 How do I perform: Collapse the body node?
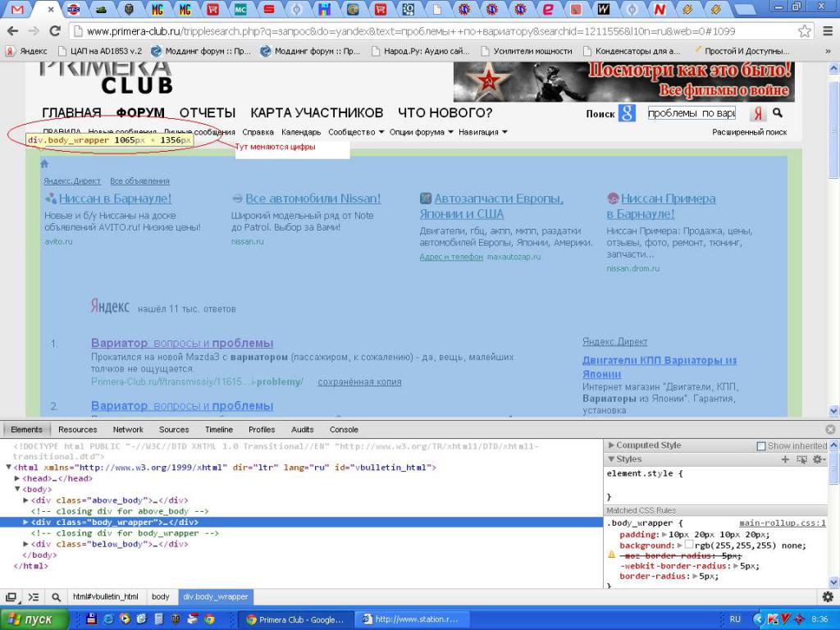click(17, 489)
